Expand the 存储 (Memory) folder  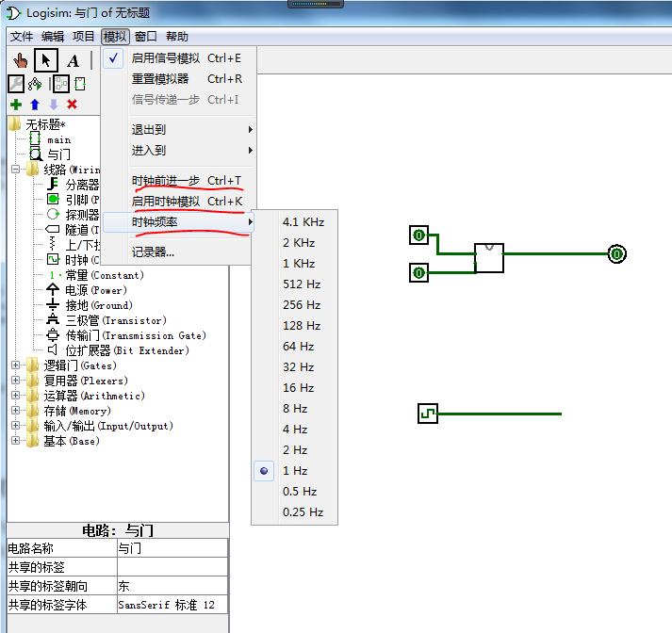15,411
